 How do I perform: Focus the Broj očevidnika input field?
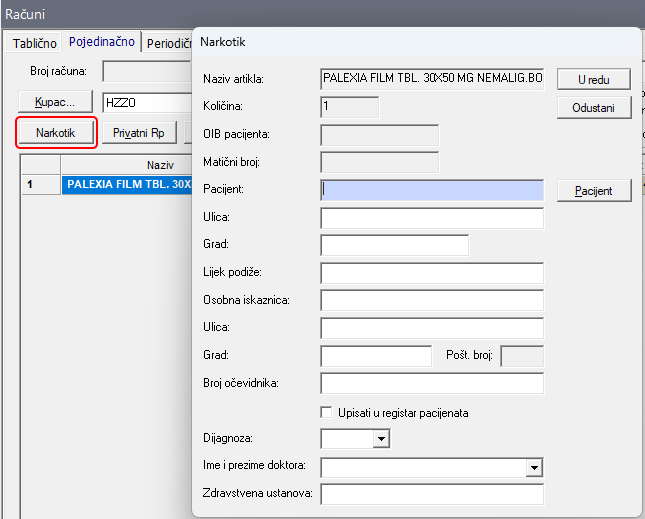432,383
